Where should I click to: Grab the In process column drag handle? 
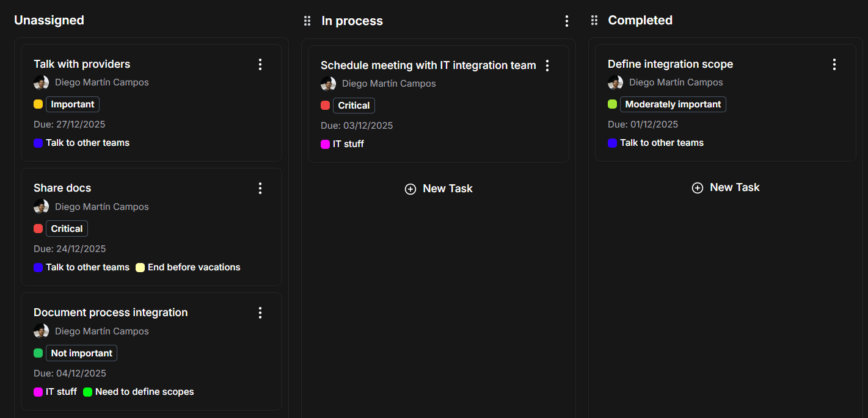(307, 21)
